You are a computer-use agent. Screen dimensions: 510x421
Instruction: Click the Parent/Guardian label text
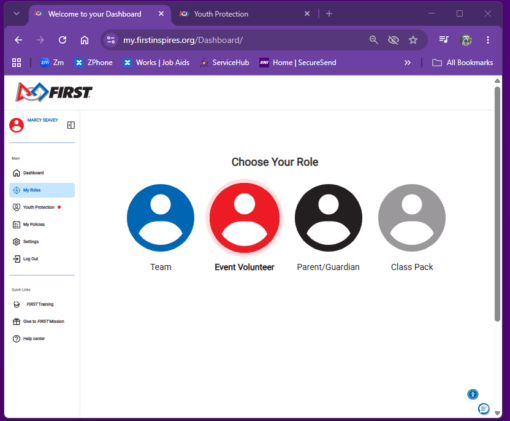(x=328, y=267)
